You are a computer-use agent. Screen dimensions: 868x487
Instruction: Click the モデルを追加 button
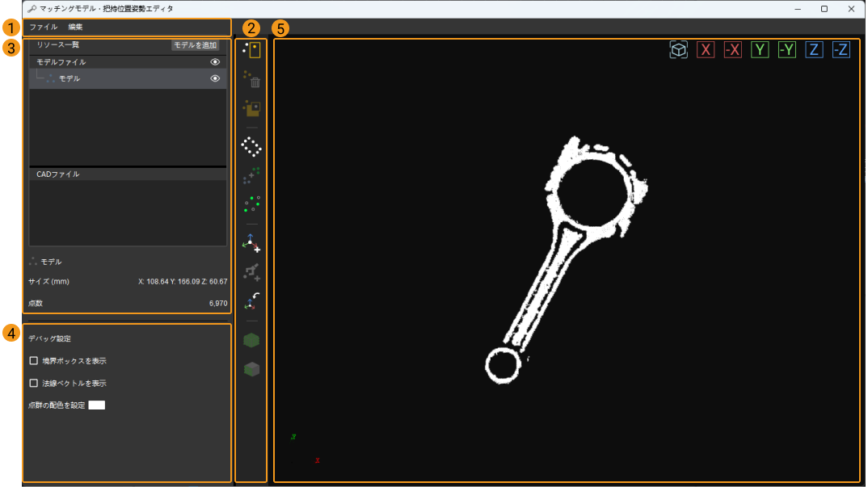click(195, 45)
